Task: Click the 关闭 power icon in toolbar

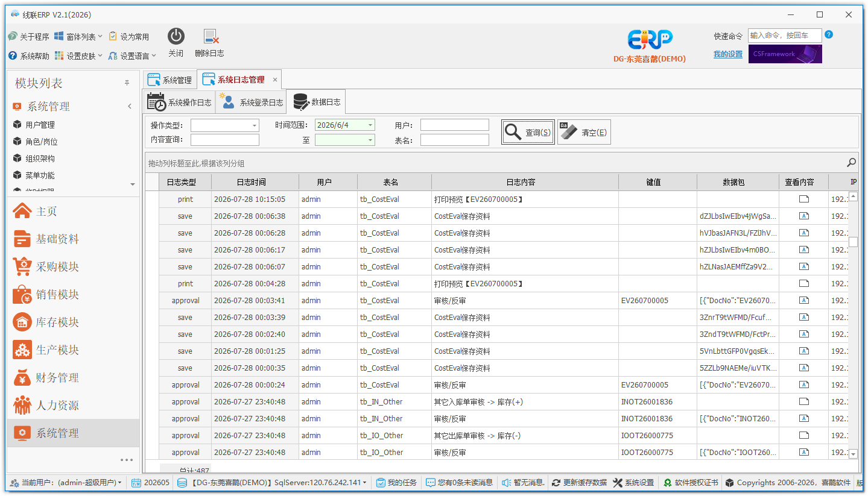Action: [176, 36]
